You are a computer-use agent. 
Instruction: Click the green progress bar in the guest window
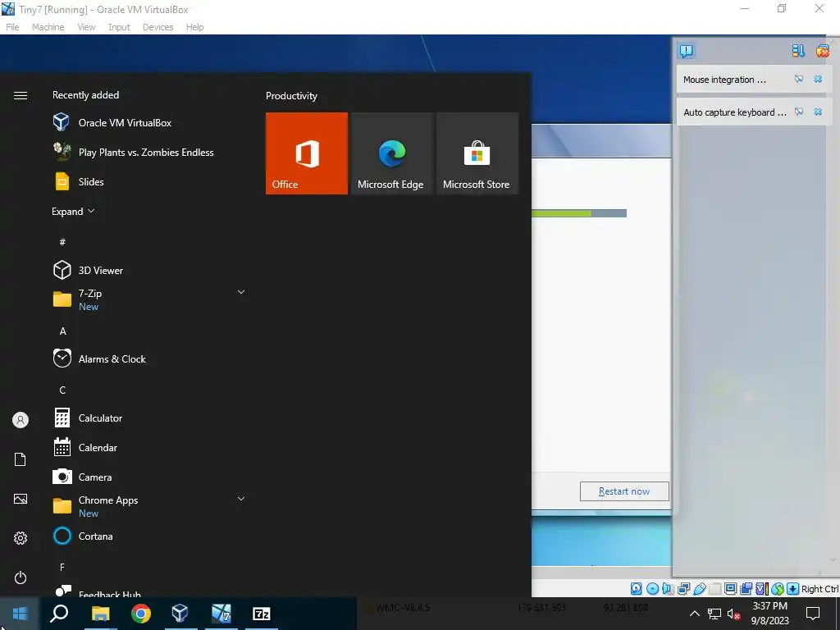(578, 213)
